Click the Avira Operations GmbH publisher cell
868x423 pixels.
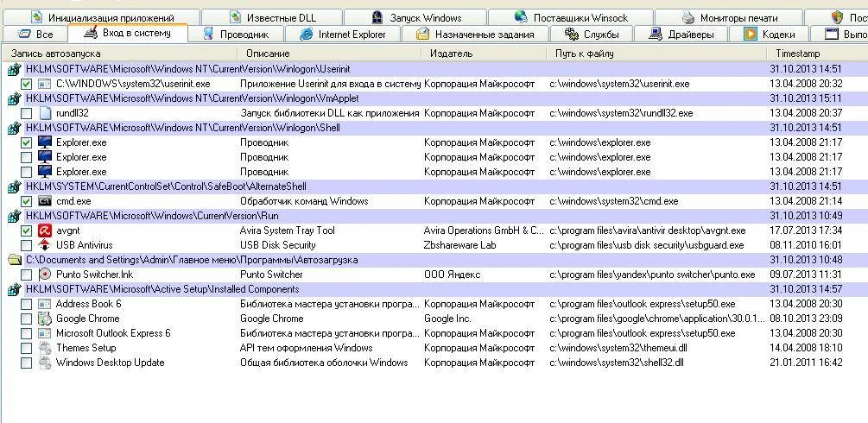pyautogui.click(x=484, y=230)
